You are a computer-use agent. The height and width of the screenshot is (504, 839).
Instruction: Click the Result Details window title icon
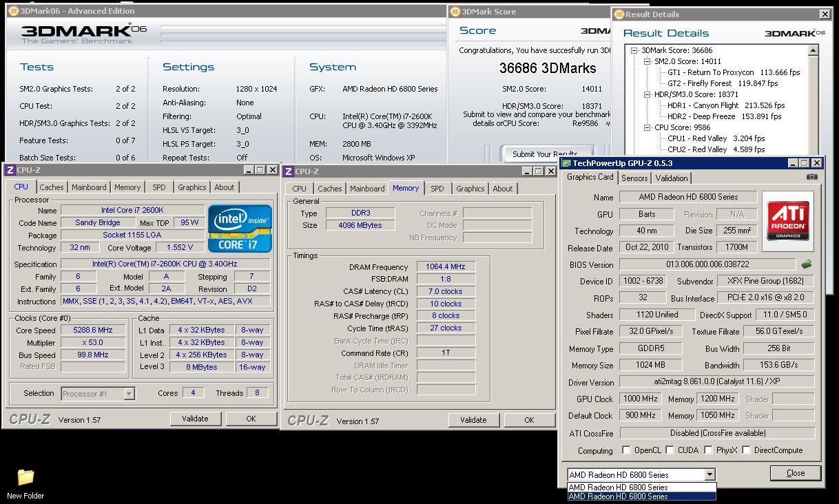click(619, 14)
